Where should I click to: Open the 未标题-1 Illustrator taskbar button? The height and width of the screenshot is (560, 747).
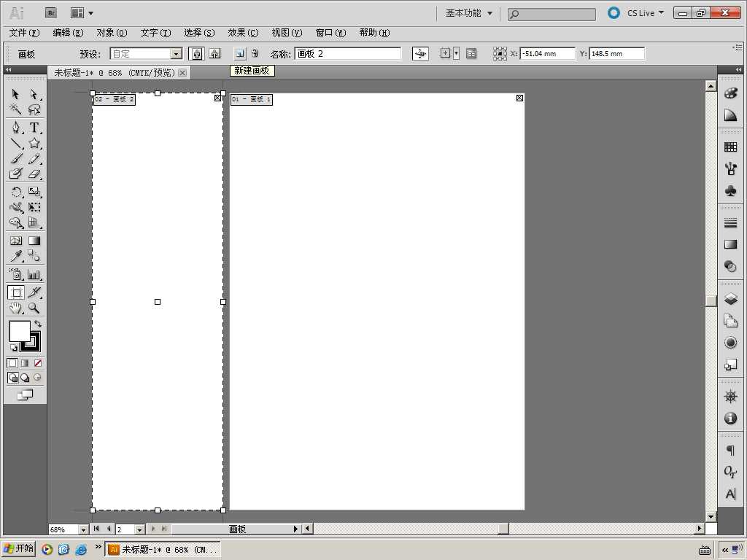pyautogui.click(x=163, y=550)
